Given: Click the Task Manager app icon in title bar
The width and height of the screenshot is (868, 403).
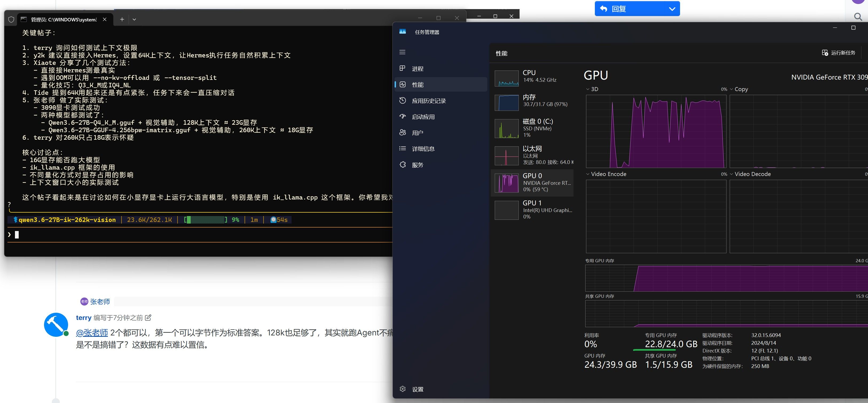Looking at the screenshot, I should 402,32.
